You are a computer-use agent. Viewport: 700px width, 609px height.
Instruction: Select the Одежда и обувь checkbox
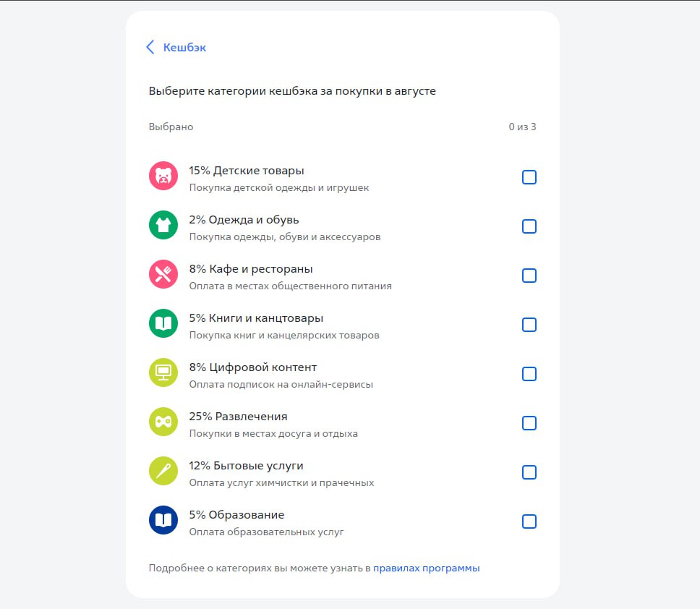pos(529,226)
